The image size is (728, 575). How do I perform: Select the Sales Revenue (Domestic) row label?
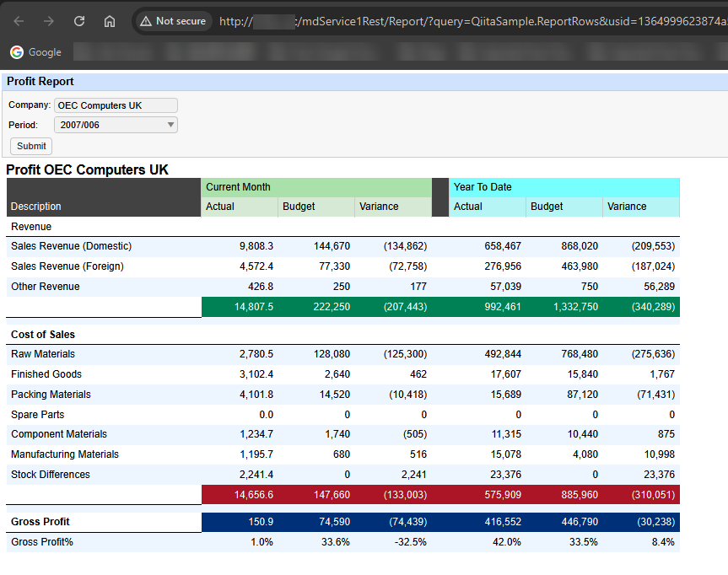[71, 246]
